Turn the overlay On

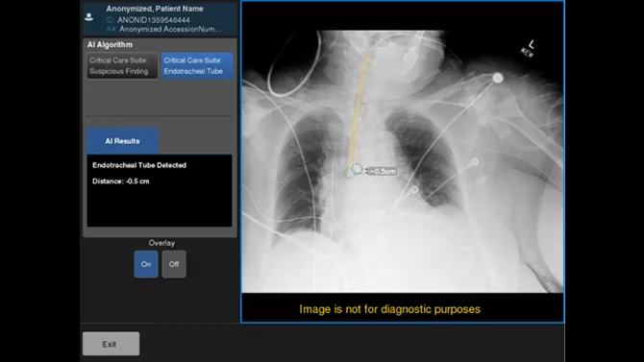[146, 264]
